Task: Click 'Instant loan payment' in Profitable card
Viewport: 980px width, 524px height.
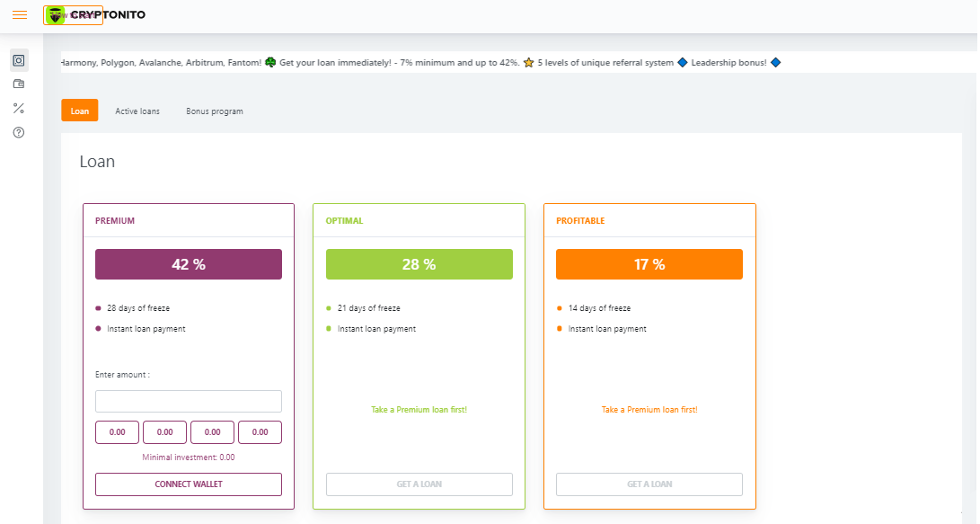Action: tap(607, 329)
